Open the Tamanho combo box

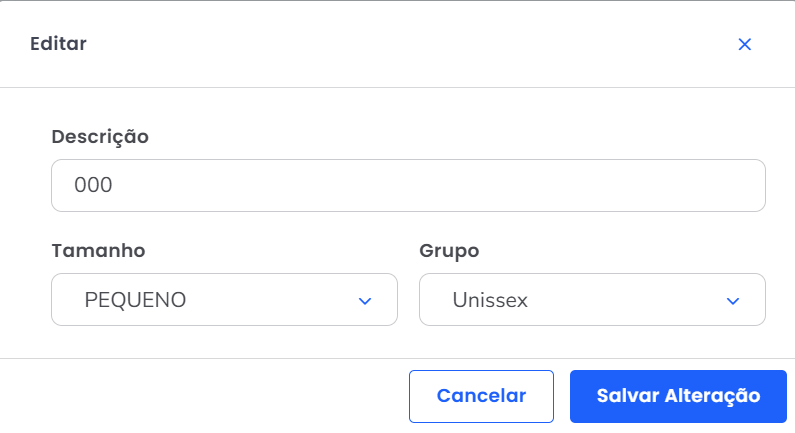click(224, 300)
